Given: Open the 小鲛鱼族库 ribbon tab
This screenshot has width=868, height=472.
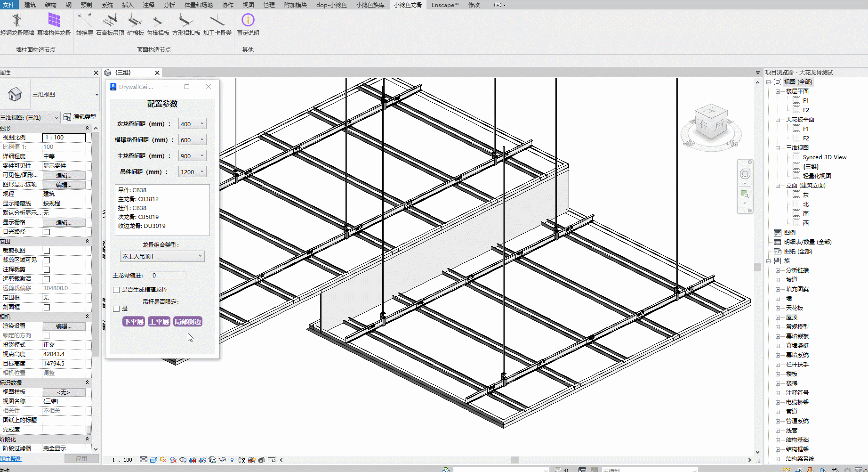Looking at the screenshot, I should [x=370, y=5].
